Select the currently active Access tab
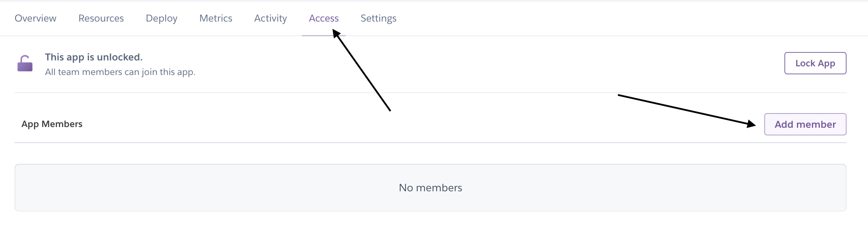This screenshot has height=227, width=868. pyautogui.click(x=323, y=18)
